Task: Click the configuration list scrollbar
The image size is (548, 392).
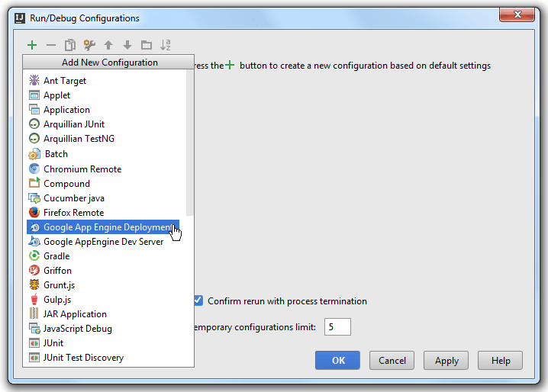Action: click(x=190, y=137)
